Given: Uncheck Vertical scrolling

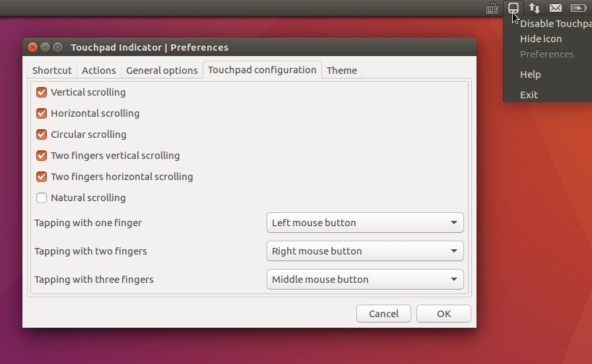Looking at the screenshot, I should (x=42, y=92).
